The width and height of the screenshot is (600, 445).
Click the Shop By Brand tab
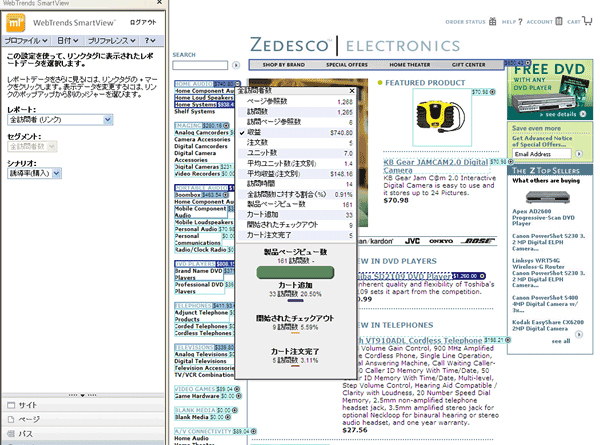pyautogui.click(x=284, y=65)
